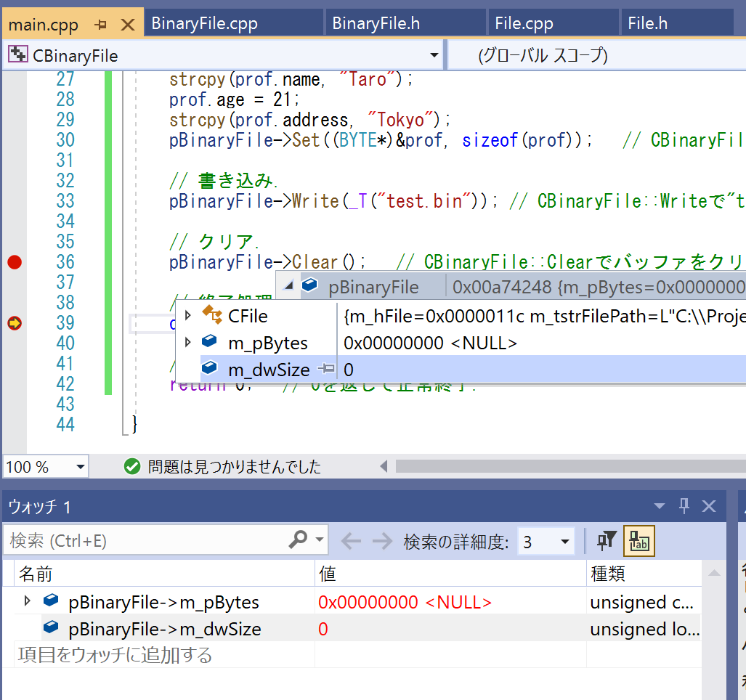Image resolution: width=746 pixels, height=700 pixels.
Task: Click the current statement breakpoint on line 39
Action: click(x=15, y=323)
